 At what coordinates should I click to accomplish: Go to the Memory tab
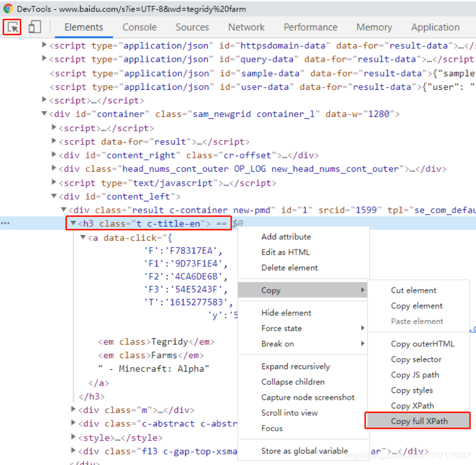click(x=374, y=28)
